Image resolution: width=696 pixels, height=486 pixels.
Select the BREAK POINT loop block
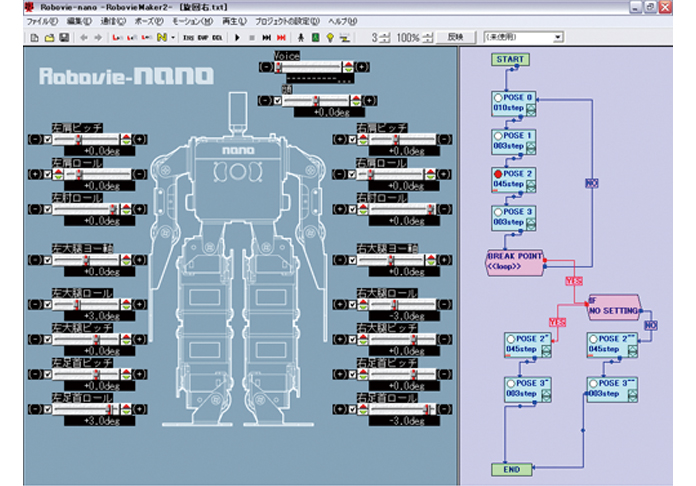click(515, 262)
